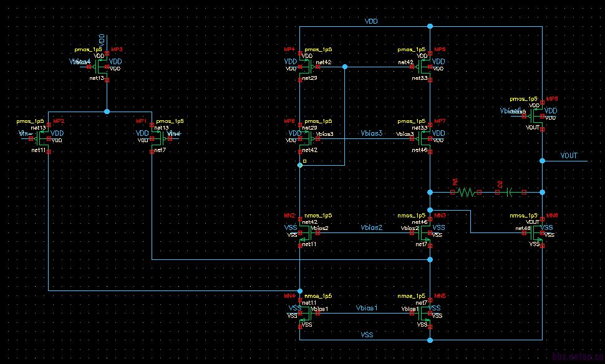Click the net29 label at MP4 drain
Image resolution: width=605 pixels, height=364 pixels.
(x=309, y=78)
